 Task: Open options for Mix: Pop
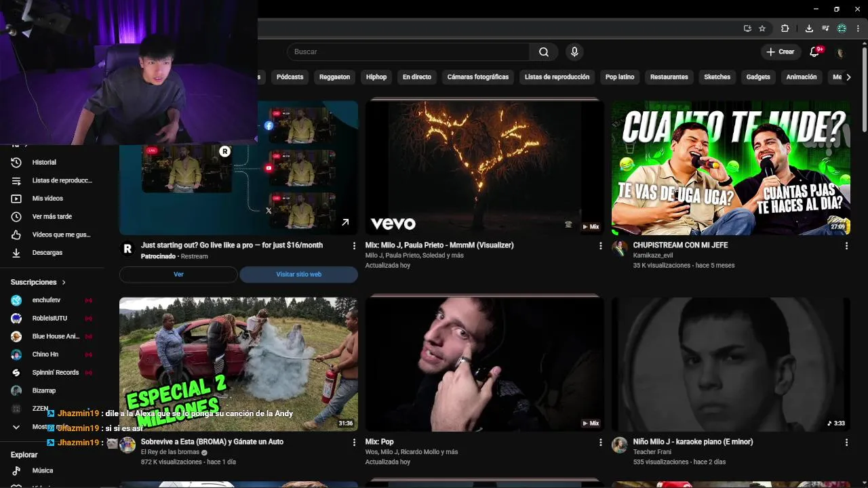(600, 443)
